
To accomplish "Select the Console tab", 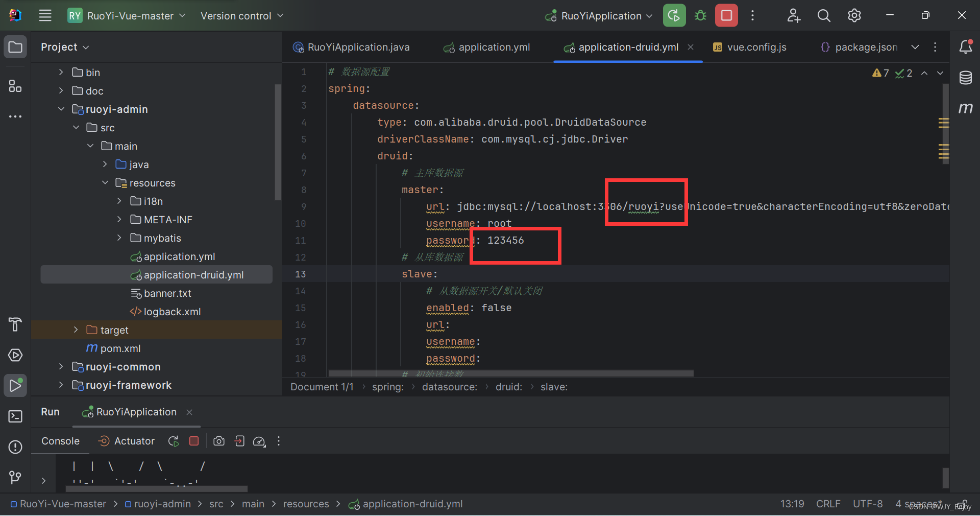I will pyautogui.click(x=60, y=441).
